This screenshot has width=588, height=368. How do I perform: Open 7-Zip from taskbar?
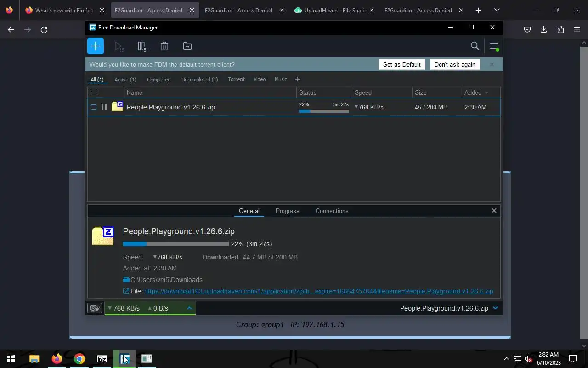point(102,359)
